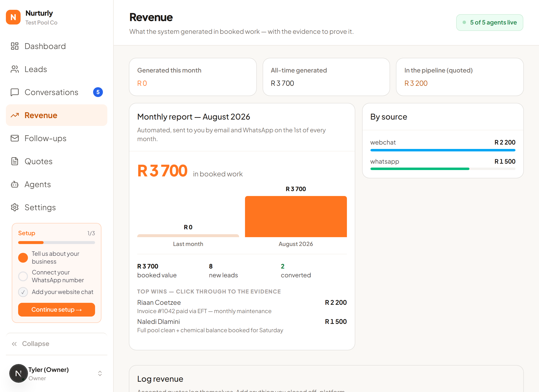
Task: Click the '2 converted' stat
Action: (x=296, y=271)
